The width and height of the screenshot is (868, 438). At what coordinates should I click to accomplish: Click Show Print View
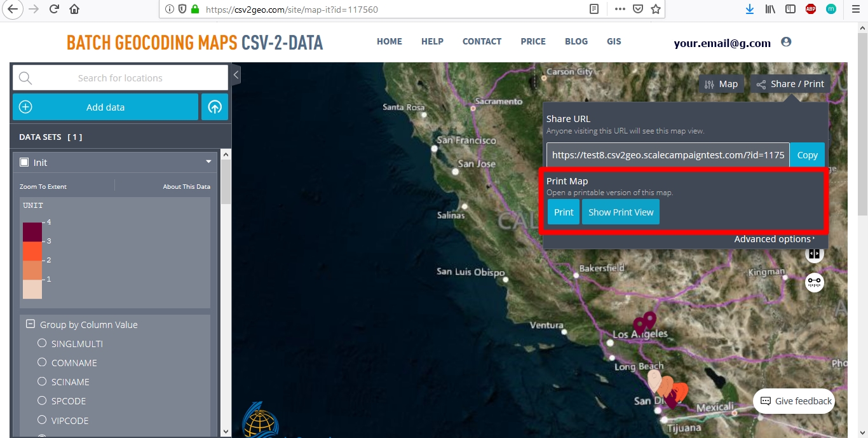(621, 212)
